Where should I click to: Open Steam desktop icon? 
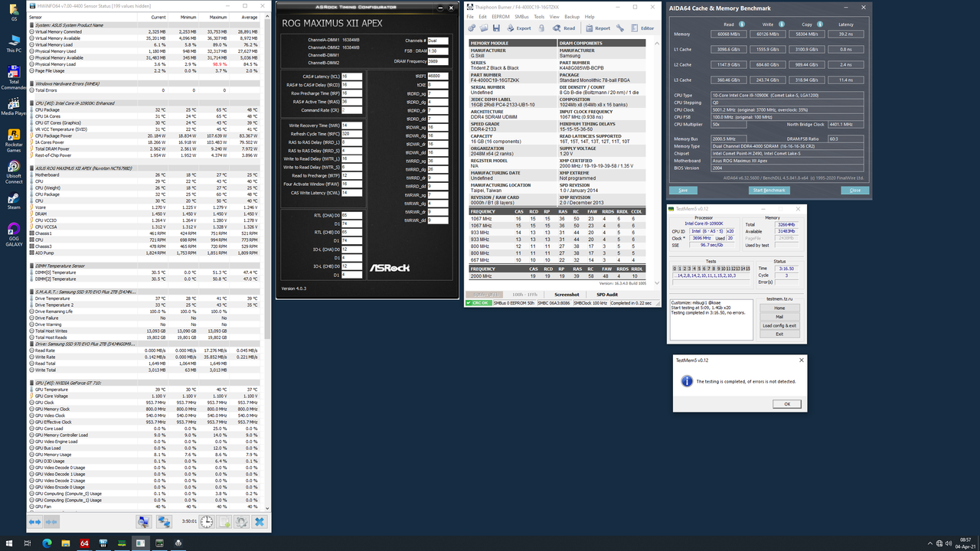coord(14,201)
